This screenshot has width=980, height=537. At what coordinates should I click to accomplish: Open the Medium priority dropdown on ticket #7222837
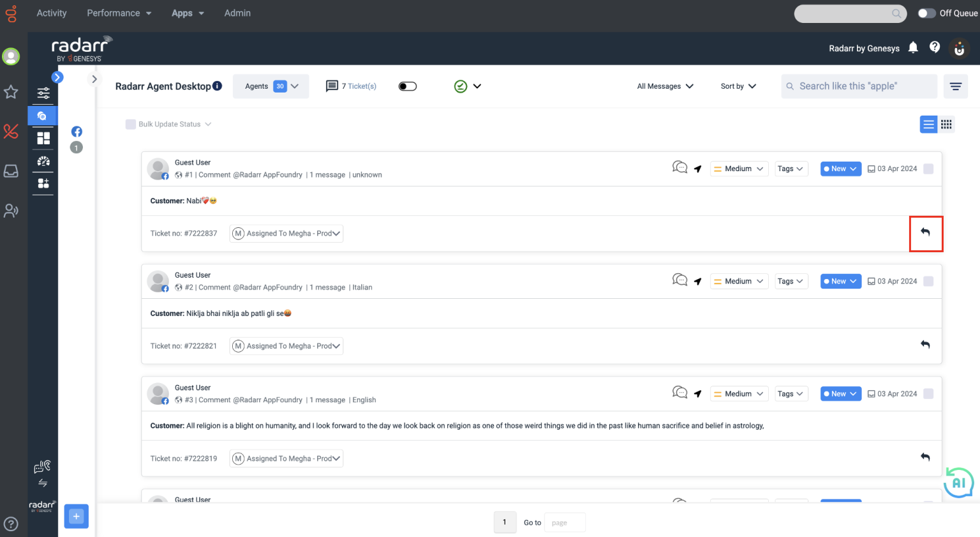click(739, 168)
